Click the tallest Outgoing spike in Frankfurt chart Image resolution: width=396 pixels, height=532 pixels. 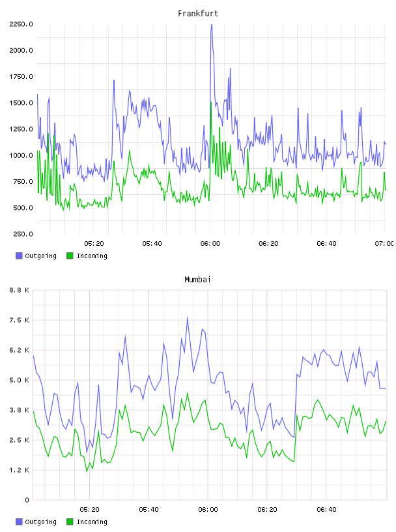pos(212,26)
